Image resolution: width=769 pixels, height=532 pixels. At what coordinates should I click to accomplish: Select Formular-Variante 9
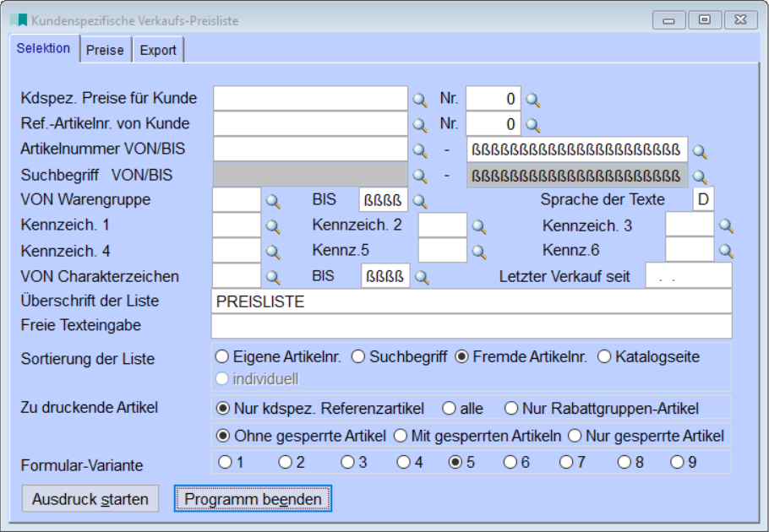click(678, 460)
